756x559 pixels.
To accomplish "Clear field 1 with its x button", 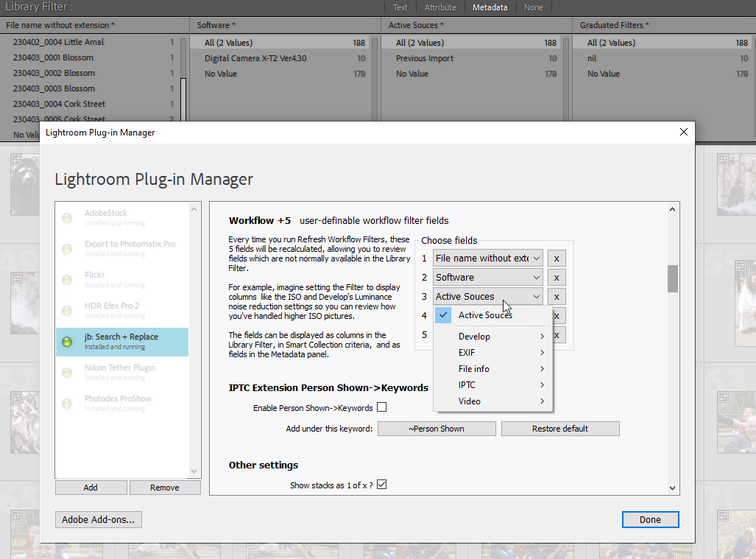I will 557,259.
